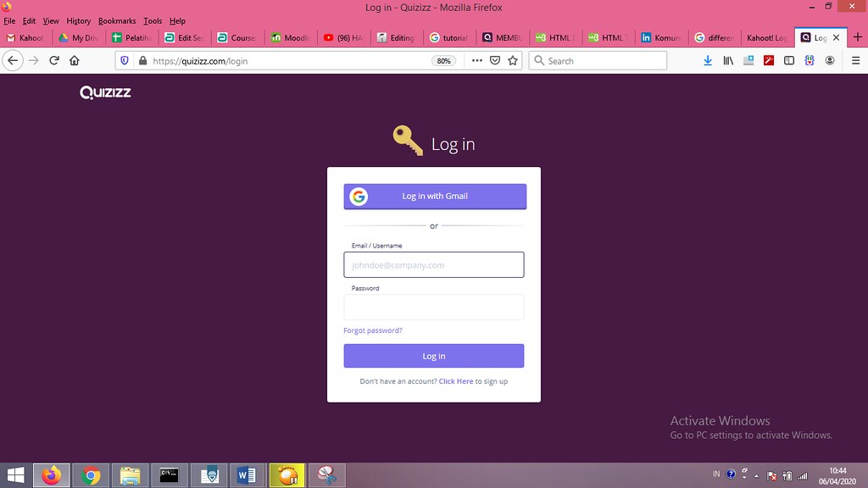Save page to Pocket
The height and width of the screenshot is (488, 868).
(x=495, y=61)
